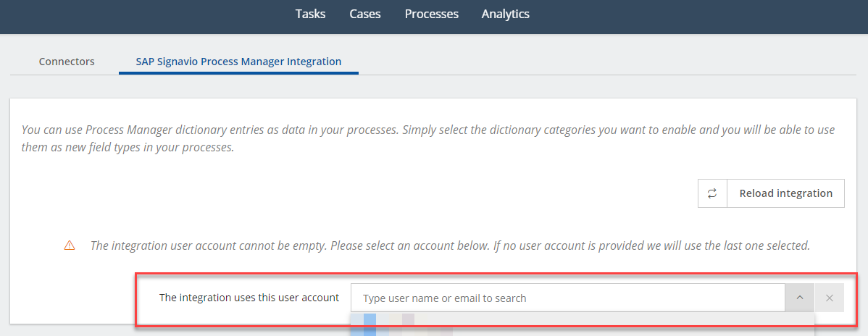
Task: Open the Processes menu item
Action: (431, 14)
